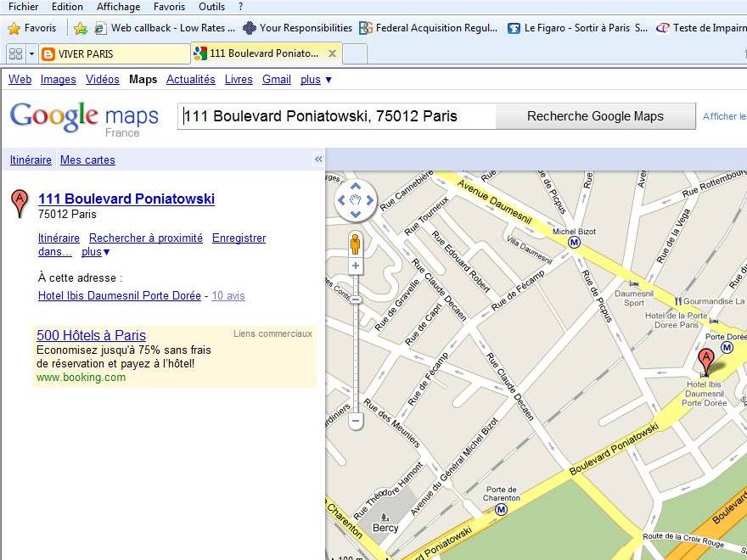Open Teste de Impaim bookmark
This screenshot has height=560, width=747.
[701, 28]
